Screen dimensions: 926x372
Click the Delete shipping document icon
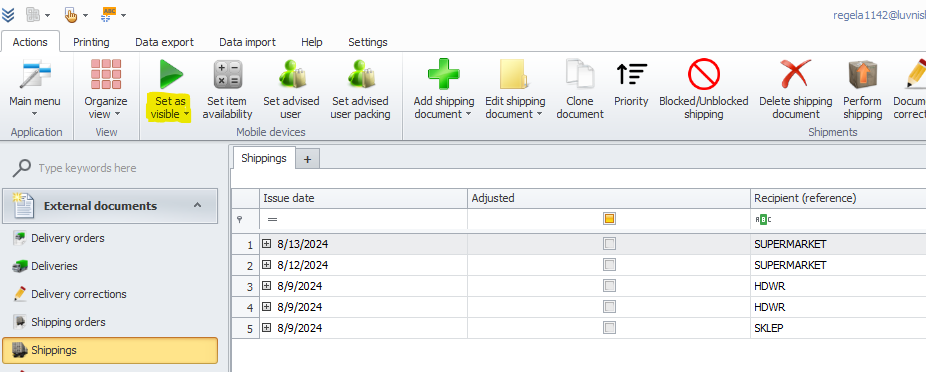pos(795,74)
